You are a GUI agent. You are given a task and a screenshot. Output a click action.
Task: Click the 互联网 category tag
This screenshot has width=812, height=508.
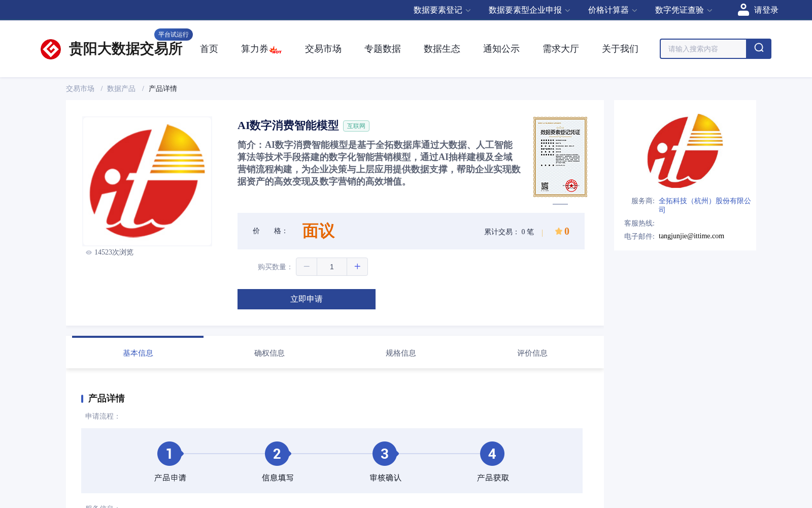[356, 126]
